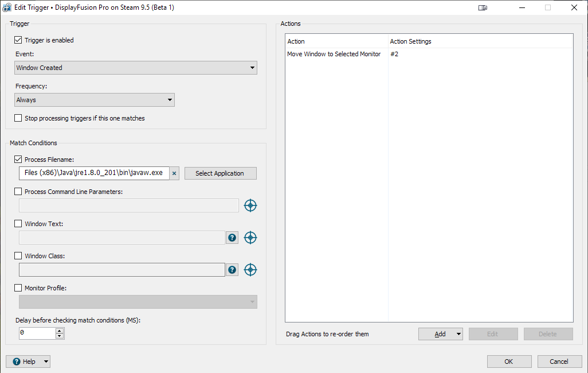This screenshot has width=588, height=373.
Task: Clear the Process Filename with the x icon
Action: click(x=174, y=173)
